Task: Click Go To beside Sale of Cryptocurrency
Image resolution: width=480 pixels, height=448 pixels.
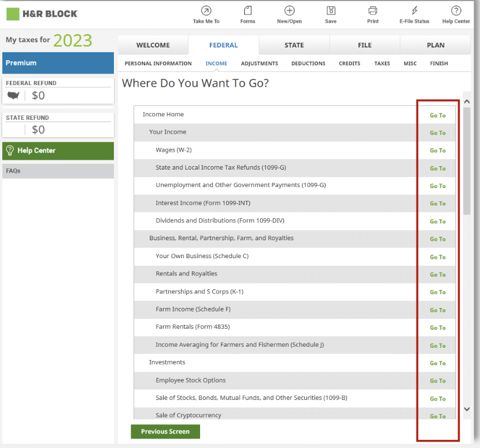Action: click(437, 416)
